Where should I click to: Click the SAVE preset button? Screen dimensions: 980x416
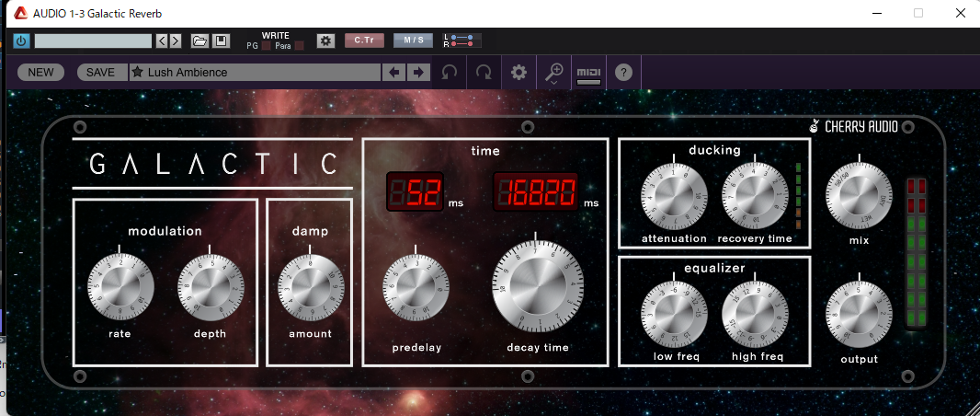click(100, 72)
